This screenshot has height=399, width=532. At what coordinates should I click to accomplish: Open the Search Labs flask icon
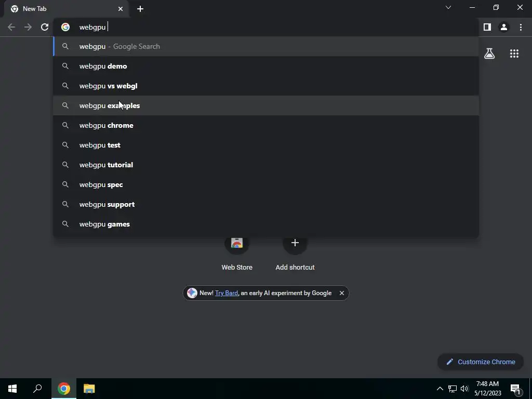click(489, 54)
